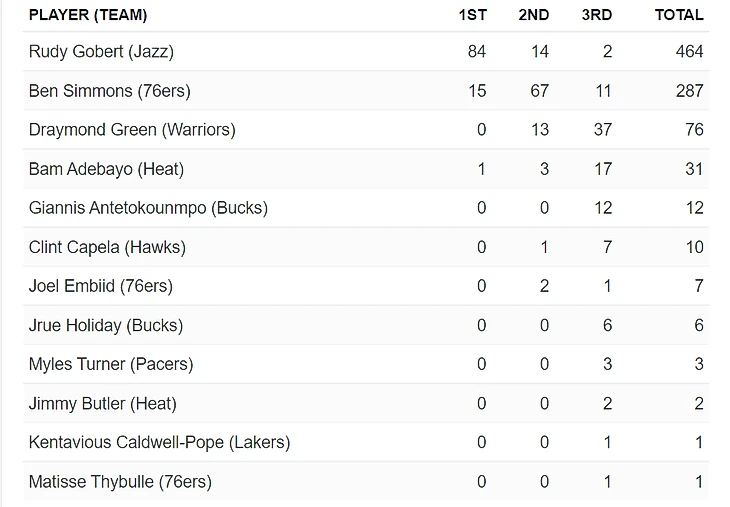This screenshot has width=730, height=507.
Task: Click Jimmy Butler (Heat) player name
Action: (x=102, y=403)
